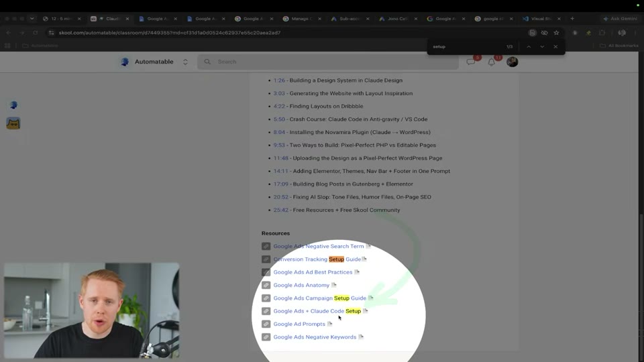
Task: Open Google Ads Ad Best Practices resource
Action: 313,272
